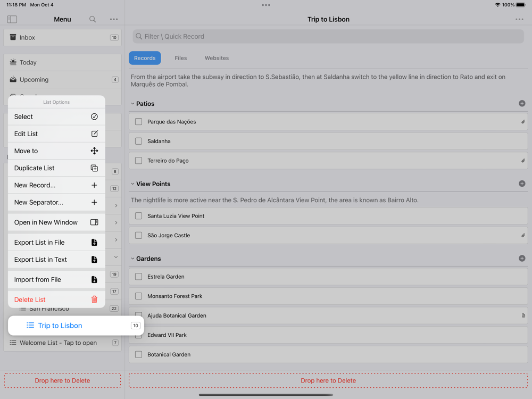Collapse the Patios section chevron
The width and height of the screenshot is (532, 399).
[x=132, y=104]
